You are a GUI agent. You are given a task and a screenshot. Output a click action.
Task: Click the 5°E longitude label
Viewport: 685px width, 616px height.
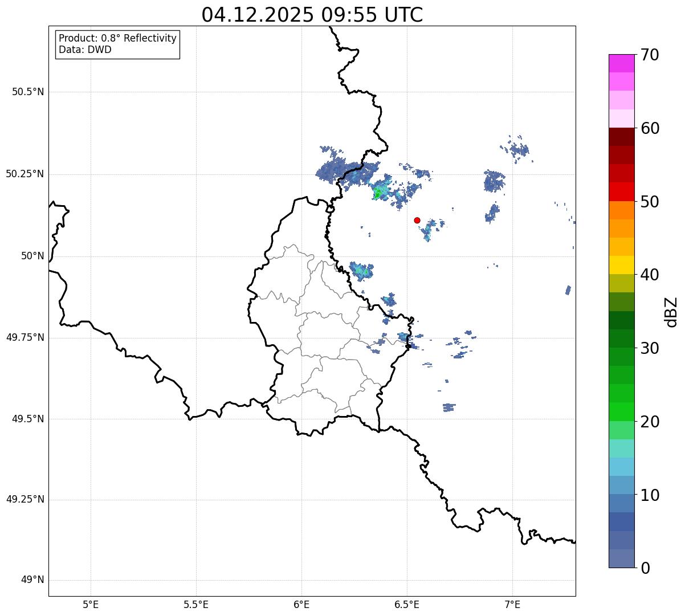click(91, 605)
